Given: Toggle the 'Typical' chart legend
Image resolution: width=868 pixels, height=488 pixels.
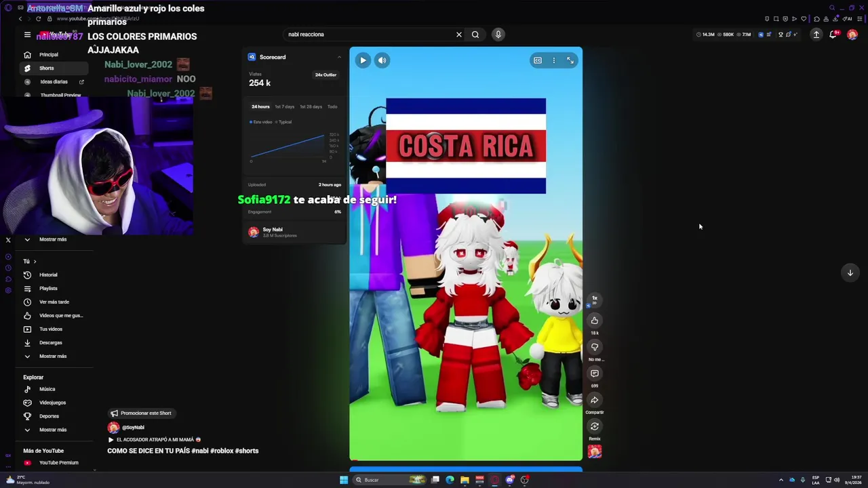Looking at the screenshot, I should click(283, 122).
